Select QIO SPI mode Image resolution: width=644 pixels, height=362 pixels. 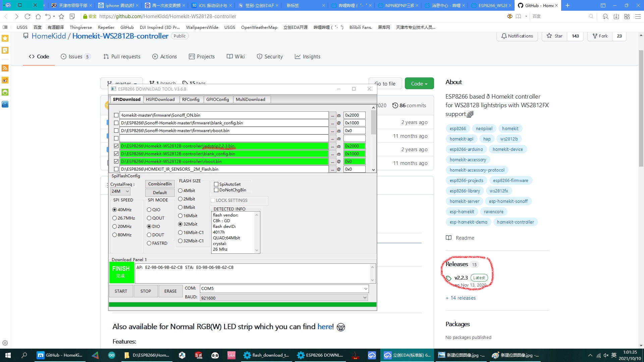tap(154, 210)
